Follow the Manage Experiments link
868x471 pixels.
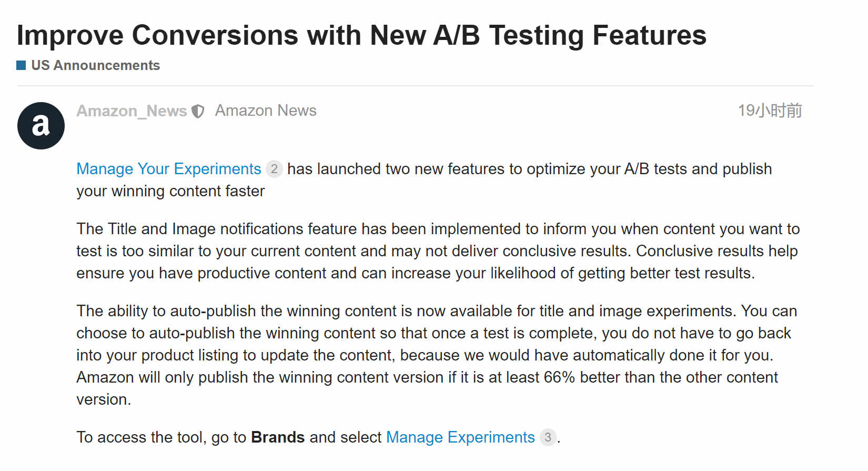click(460, 437)
